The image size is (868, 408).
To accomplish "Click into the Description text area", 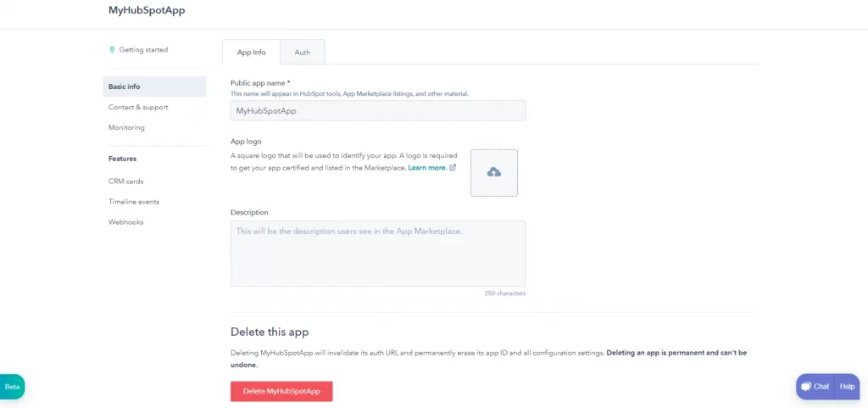I will coord(378,254).
